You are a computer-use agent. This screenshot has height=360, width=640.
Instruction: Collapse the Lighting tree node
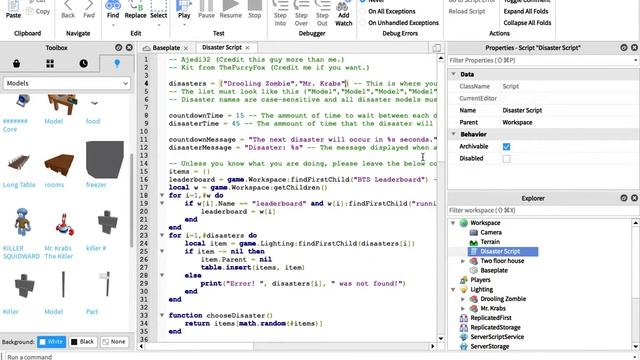pos(453,289)
